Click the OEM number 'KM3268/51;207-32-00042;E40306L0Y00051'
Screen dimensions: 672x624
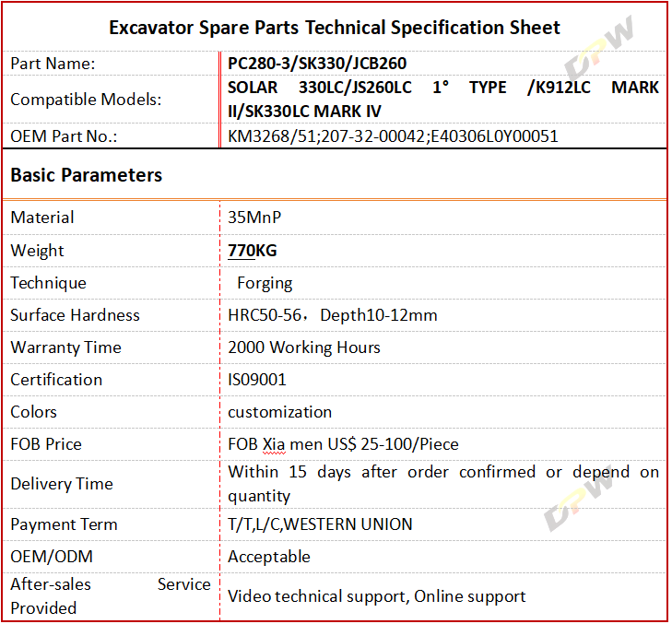393,136
